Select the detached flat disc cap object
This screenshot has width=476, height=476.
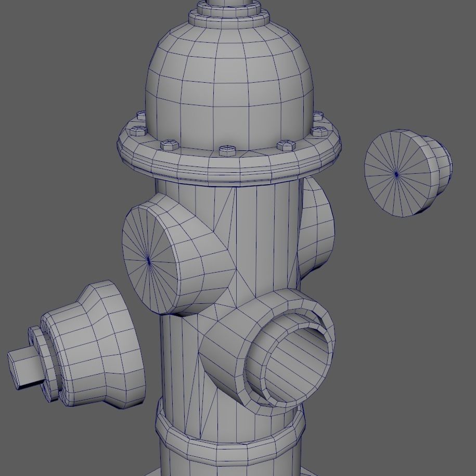pos(408,173)
